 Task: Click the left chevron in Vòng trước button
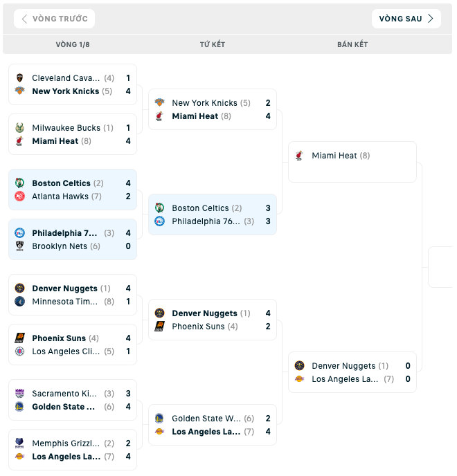pyautogui.click(x=25, y=19)
